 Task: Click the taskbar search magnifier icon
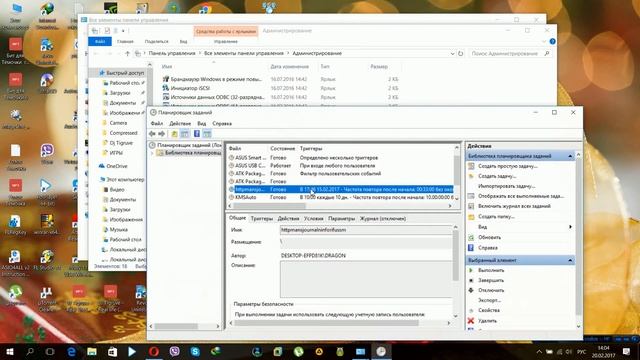[x=30, y=351]
